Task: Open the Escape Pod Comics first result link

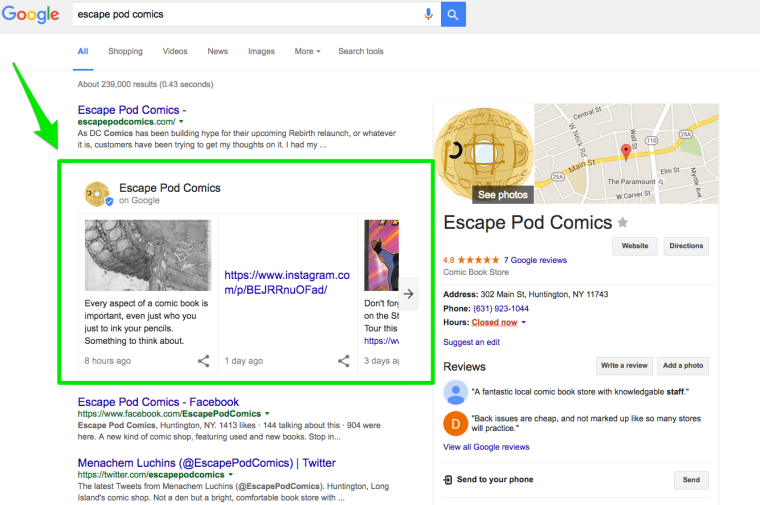Action: coord(132,110)
